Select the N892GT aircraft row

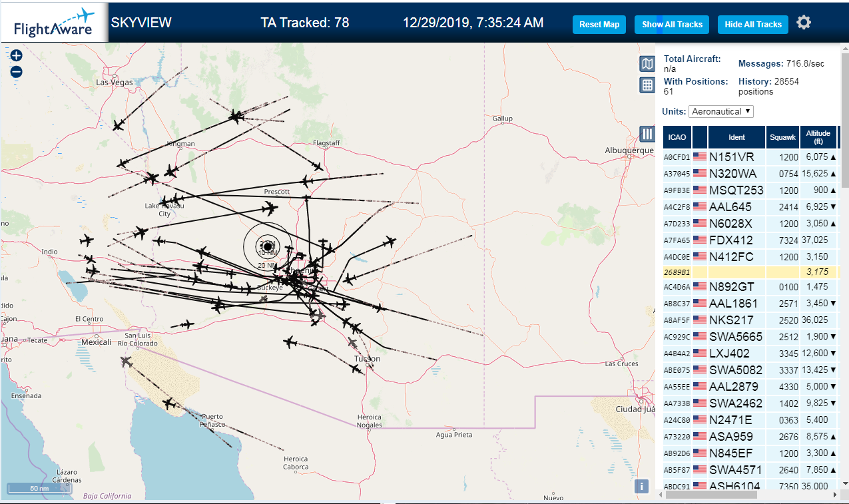pos(750,287)
